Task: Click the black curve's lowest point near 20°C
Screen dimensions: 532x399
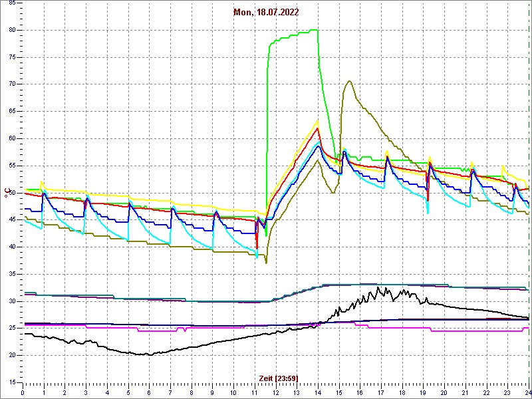Action: click(x=150, y=354)
